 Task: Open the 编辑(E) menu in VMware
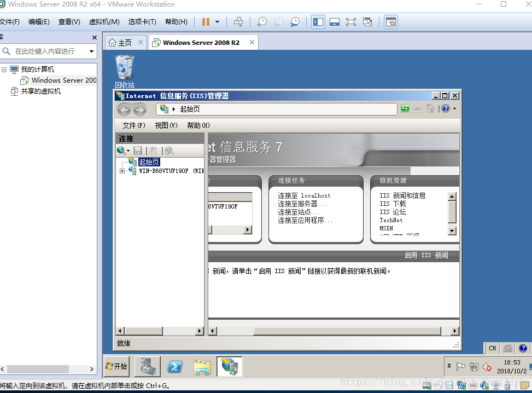39,22
